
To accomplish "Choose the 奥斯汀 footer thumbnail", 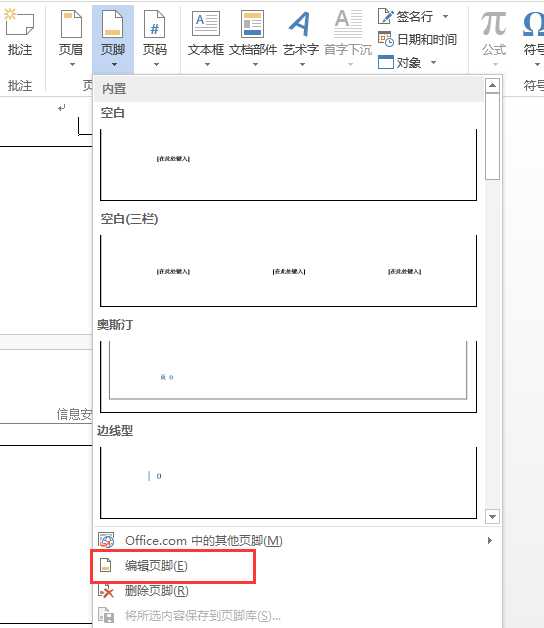I will pyautogui.click(x=288, y=376).
